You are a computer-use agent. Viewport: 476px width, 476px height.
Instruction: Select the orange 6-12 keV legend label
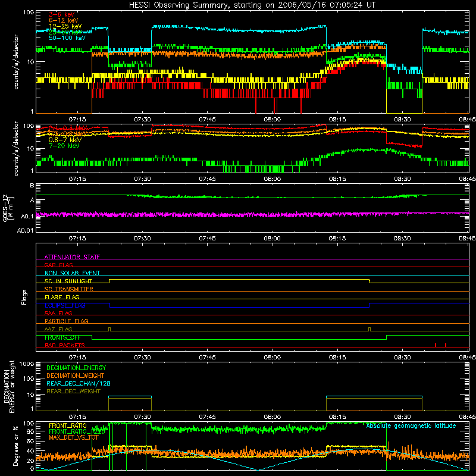coord(64,20)
